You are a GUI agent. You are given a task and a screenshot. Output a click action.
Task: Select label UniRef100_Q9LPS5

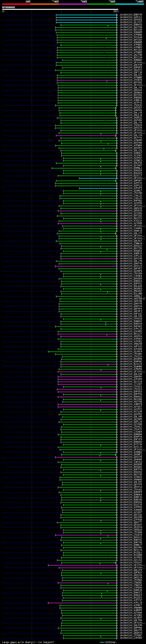pyautogui.click(x=131, y=65)
